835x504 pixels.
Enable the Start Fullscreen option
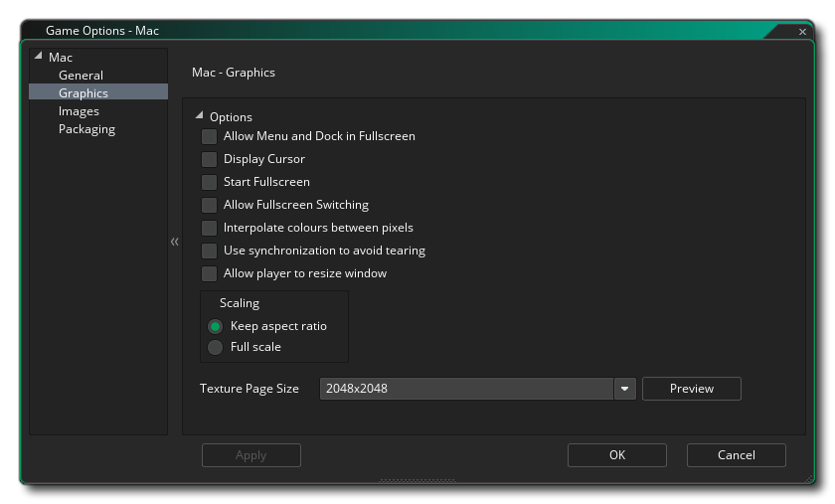click(209, 182)
